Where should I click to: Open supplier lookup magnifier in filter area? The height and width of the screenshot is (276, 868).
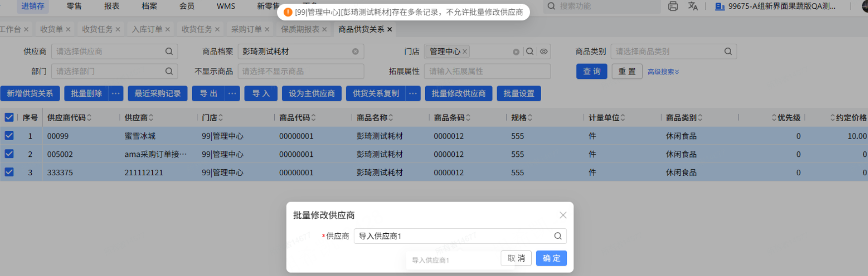169,51
